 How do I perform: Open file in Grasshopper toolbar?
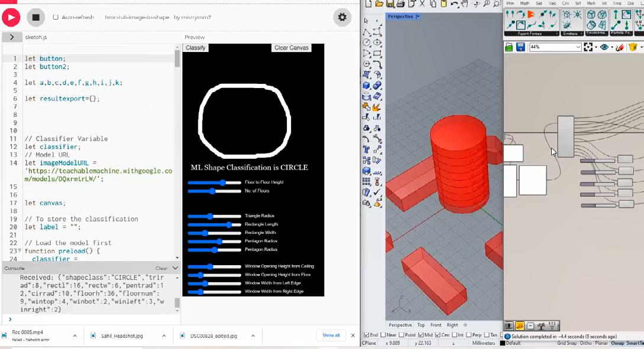point(509,47)
